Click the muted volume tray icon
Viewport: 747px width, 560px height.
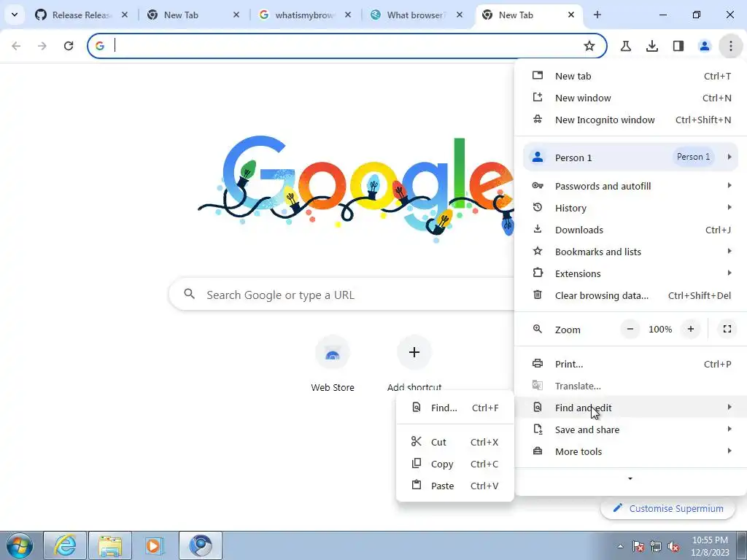point(673,546)
